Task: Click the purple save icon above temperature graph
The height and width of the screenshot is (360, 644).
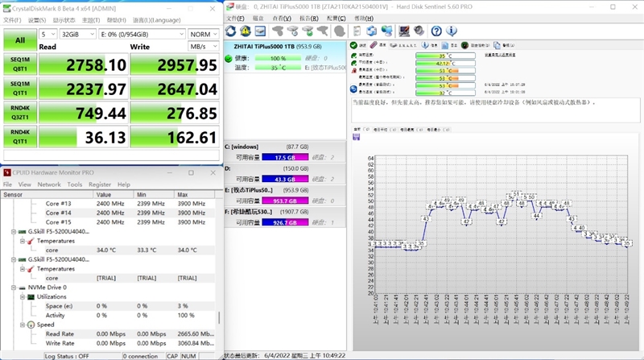Action: pyautogui.click(x=356, y=137)
